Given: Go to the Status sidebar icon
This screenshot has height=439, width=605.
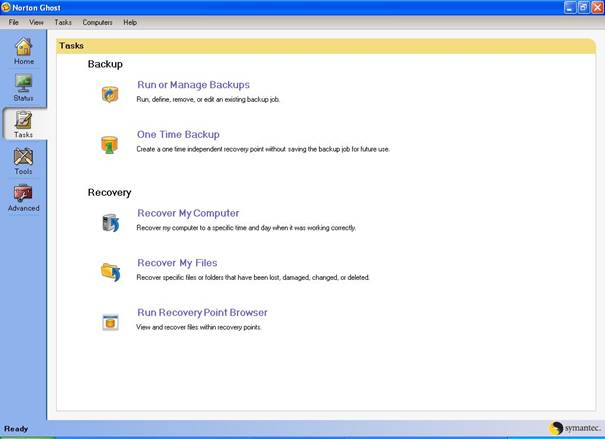Looking at the screenshot, I should point(24,88).
